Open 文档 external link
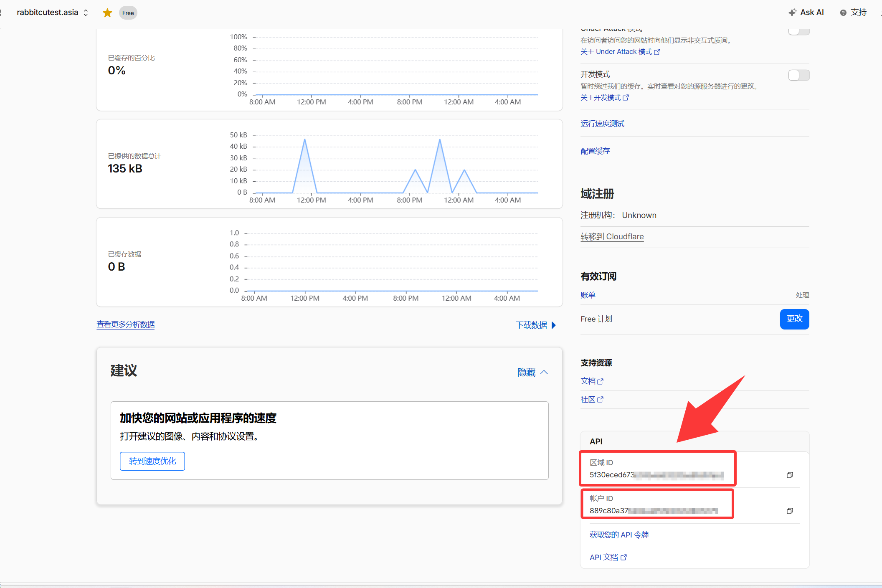882x588 pixels. [x=592, y=381]
